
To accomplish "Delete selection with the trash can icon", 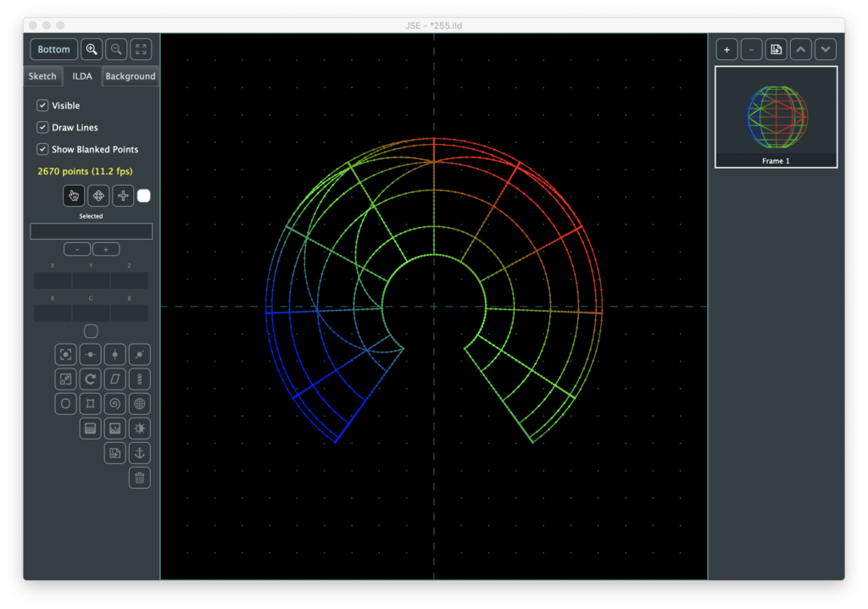I will pyautogui.click(x=140, y=478).
